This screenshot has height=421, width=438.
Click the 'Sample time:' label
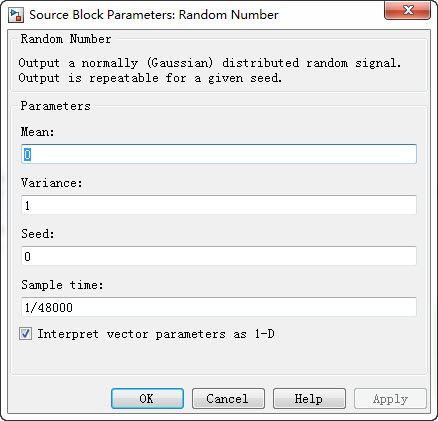click(62, 285)
